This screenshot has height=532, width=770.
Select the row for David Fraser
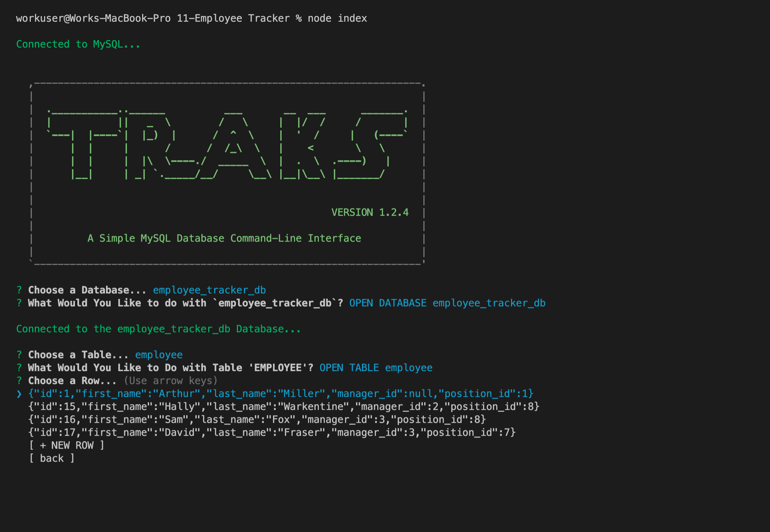tap(272, 433)
